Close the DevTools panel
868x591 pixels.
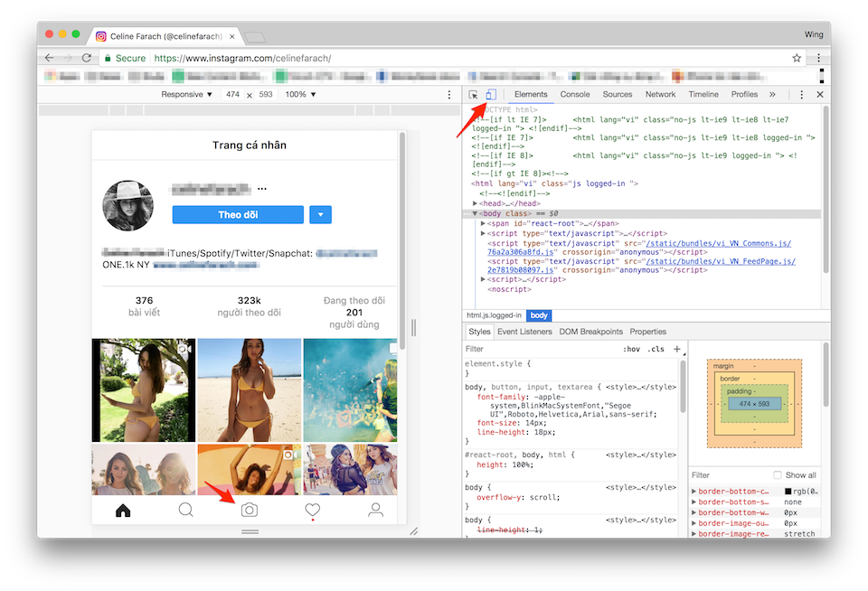click(x=820, y=95)
